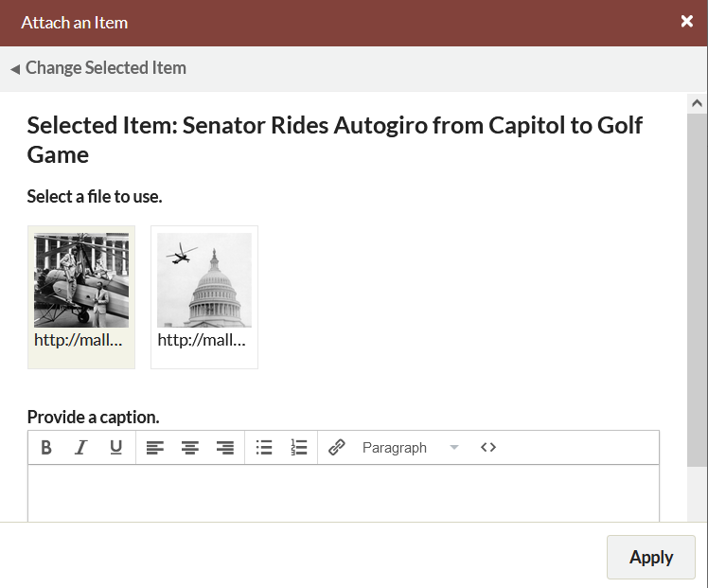This screenshot has width=708, height=588.
Task: Click the back arrow beside Change Selected Item
Action: pos(15,69)
